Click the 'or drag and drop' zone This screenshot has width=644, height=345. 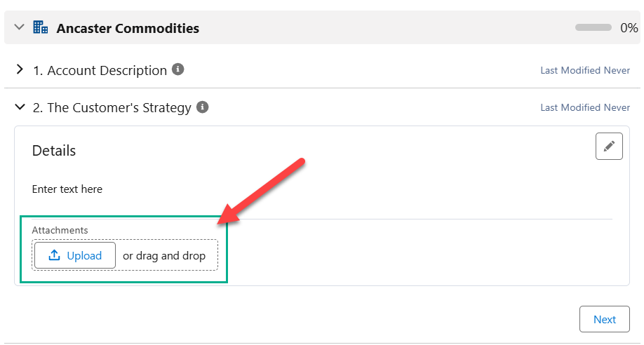pyautogui.click(x=164, y=256)
